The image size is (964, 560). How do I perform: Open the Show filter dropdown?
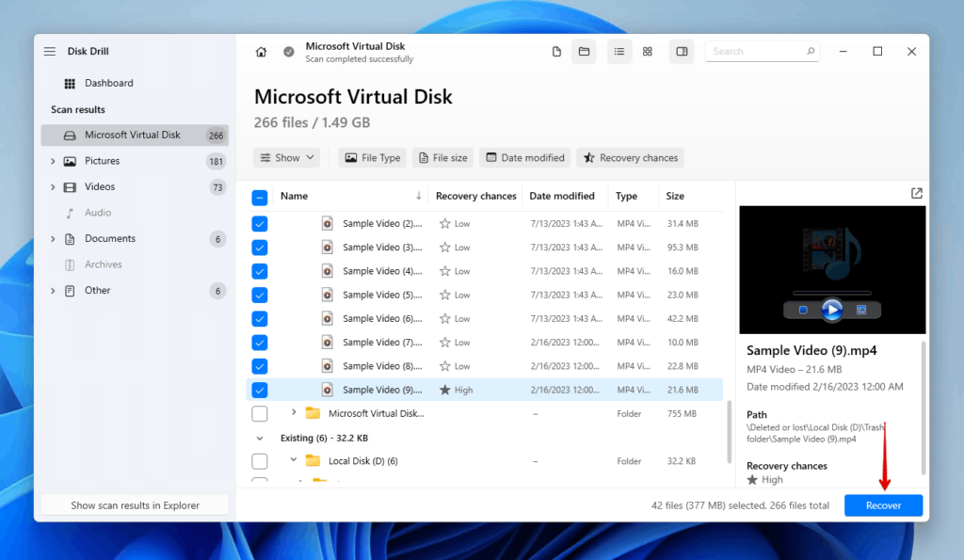(286, 157)
